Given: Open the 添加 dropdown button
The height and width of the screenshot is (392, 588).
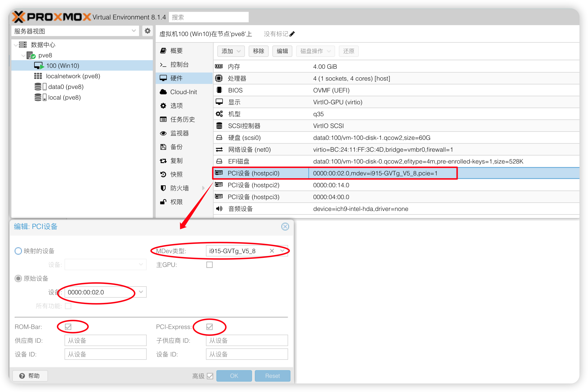Looking at the screenshot, I should point(231,51).
